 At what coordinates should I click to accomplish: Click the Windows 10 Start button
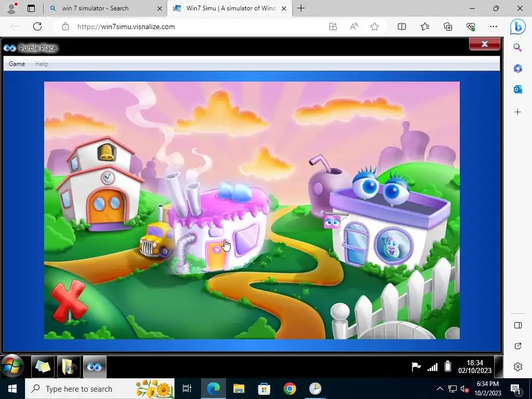tap(12, 389)
